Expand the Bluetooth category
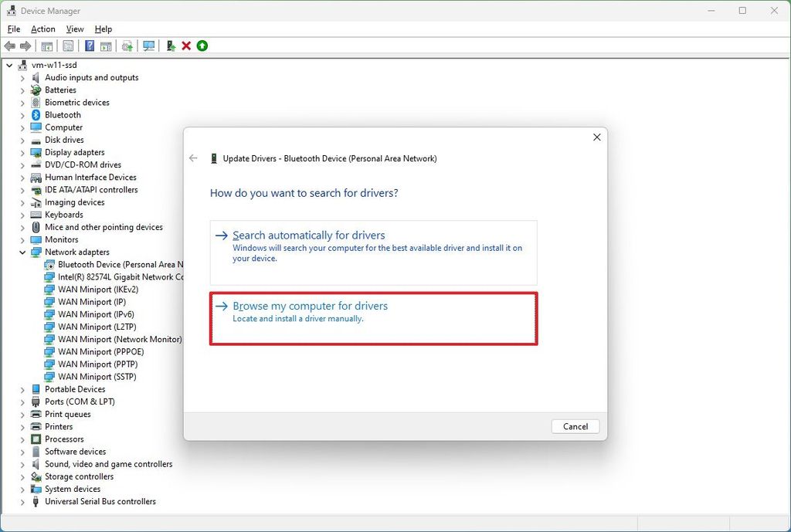 click(x=22, y=114)
